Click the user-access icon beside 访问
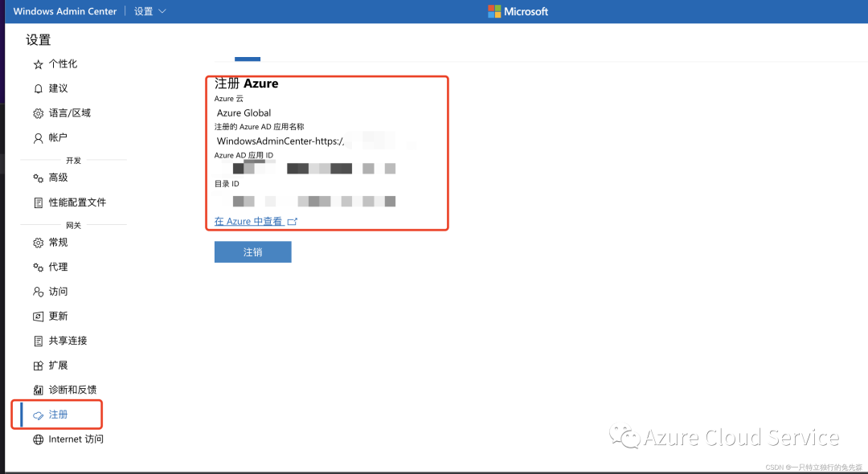 [x=39, y=292]
